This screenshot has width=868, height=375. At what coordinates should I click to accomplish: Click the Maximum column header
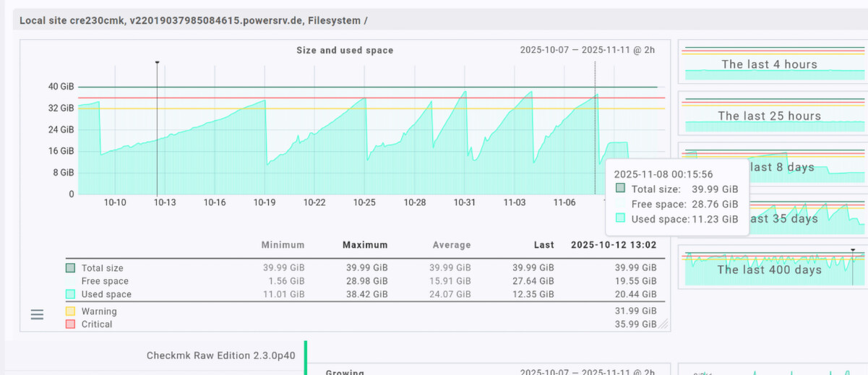tap(364, 245)
